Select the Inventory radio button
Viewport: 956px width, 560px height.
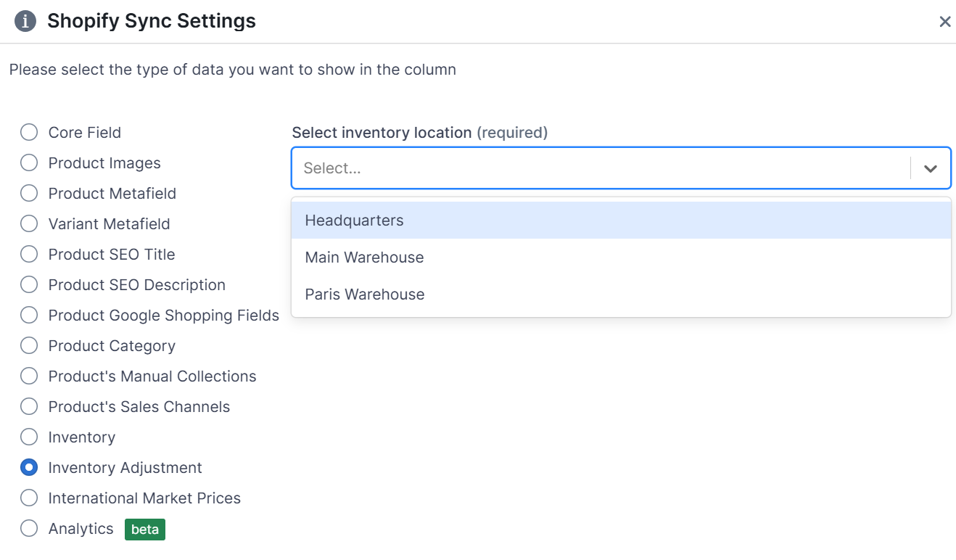click(29, 437)
